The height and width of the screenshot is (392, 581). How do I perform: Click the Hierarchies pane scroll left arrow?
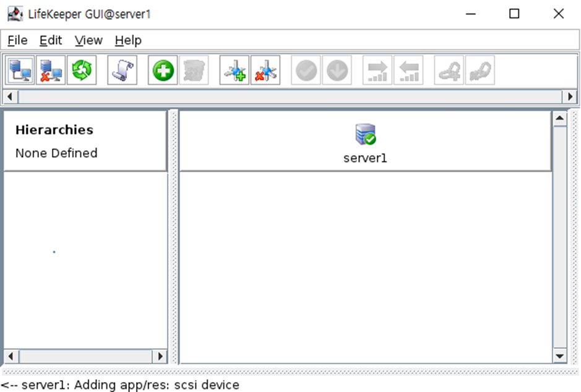[x=11, y=357]
